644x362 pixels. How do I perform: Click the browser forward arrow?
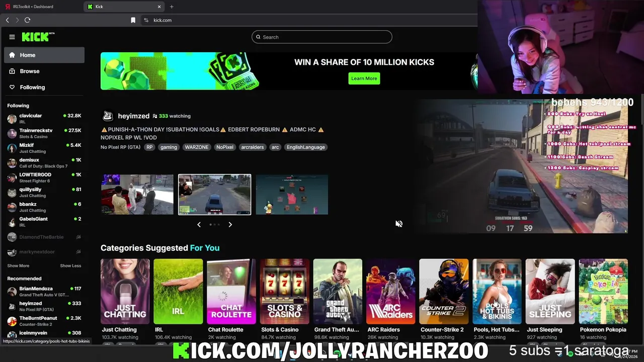click(17, 20)
